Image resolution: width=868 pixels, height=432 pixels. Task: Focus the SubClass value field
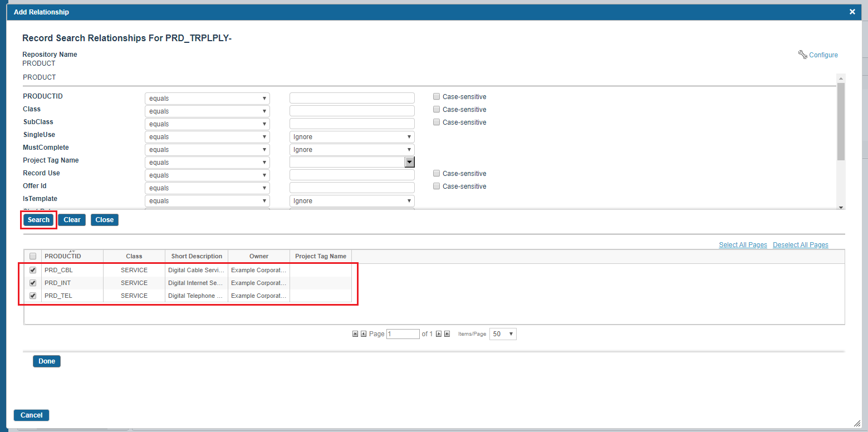point(352,124)
